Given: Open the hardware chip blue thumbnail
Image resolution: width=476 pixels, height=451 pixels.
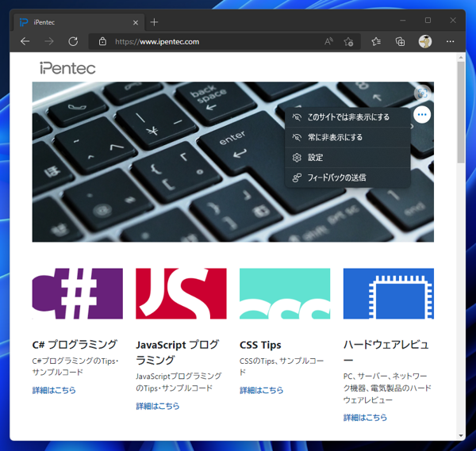Looking at the screenshot, I should [389, 293].
